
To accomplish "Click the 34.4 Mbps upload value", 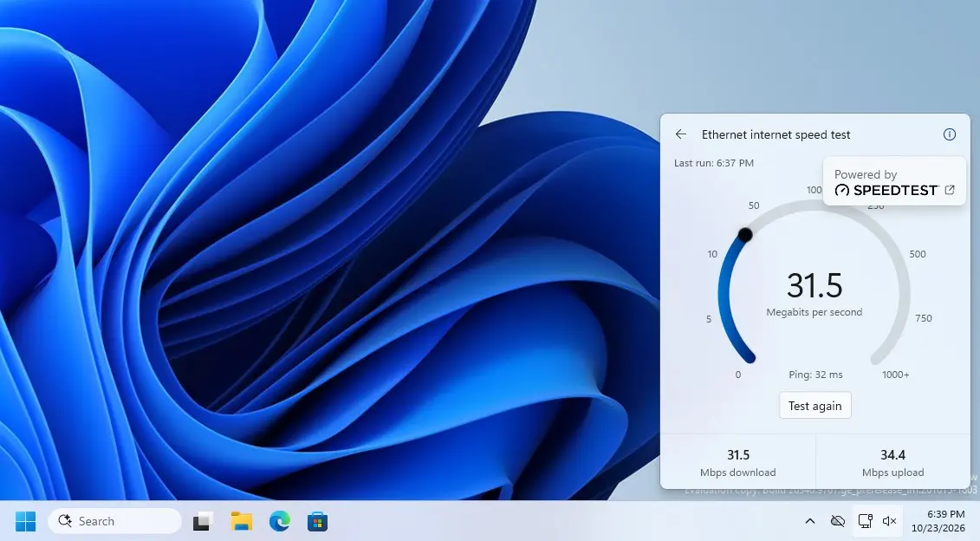I will click(892, 454).
